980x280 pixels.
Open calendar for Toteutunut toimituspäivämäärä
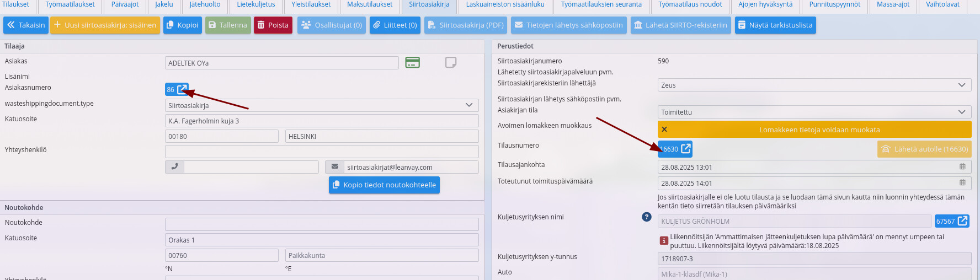coord(962,183)
